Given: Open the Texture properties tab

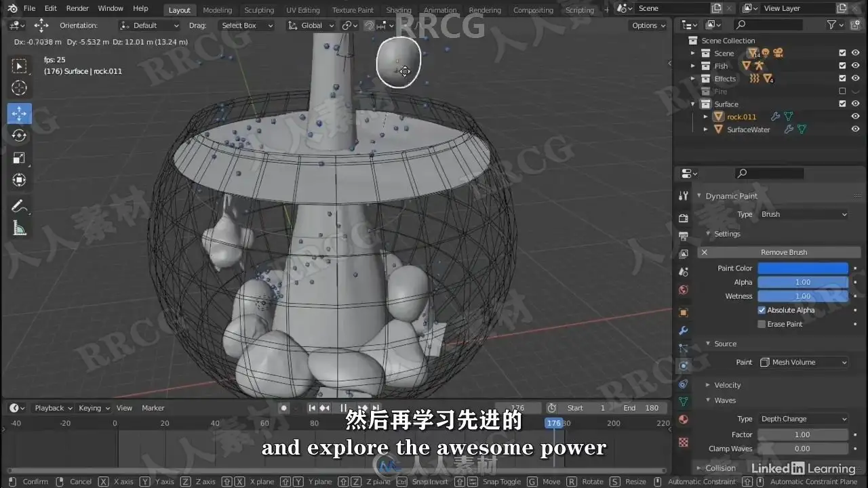Looking at the screenshot, I should pyautogui.click(x=684, y=442).
